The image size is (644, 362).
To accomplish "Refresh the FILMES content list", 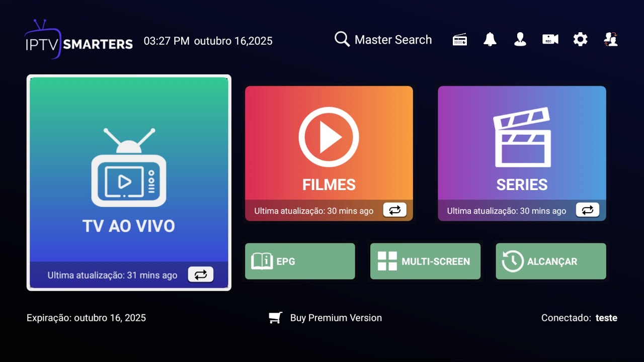I will 394,210.
